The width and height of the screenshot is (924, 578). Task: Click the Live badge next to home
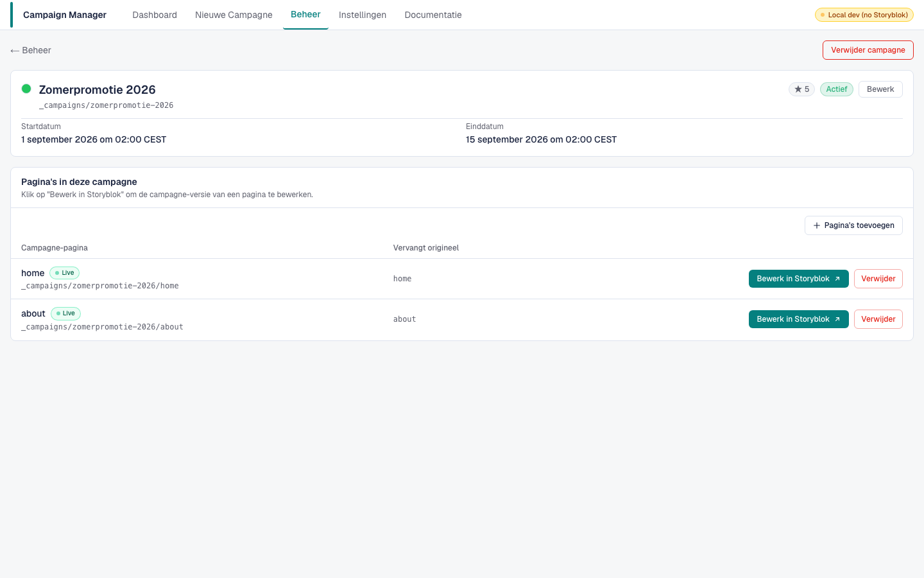click(64, 273)
